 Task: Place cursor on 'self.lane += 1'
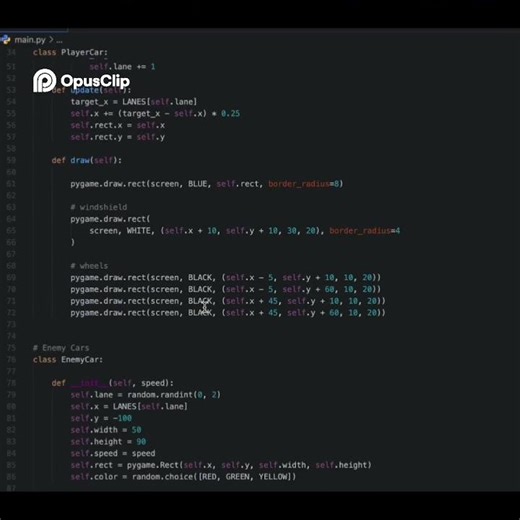pyautogui.click(x=122, y=67)
